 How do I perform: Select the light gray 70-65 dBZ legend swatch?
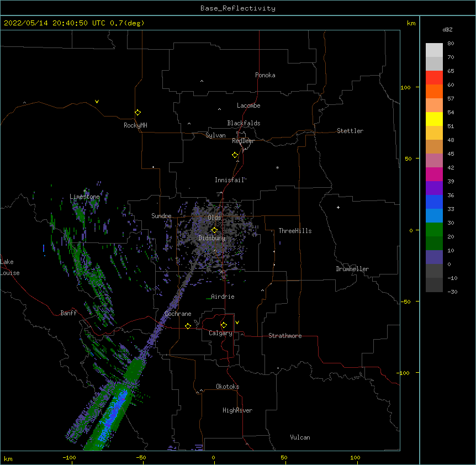[x=434, y=64]
